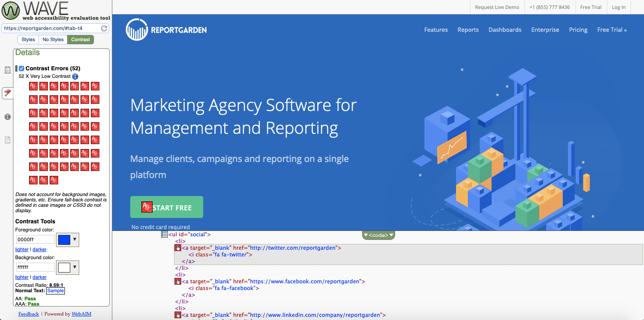Select the Contrast tab
The image size is (644, 320).
coord(81,39)
